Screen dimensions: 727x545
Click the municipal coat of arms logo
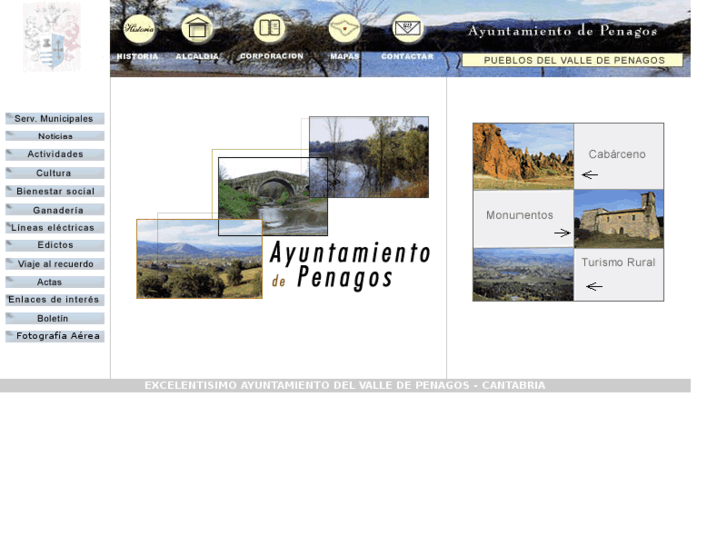pos(51,38)
